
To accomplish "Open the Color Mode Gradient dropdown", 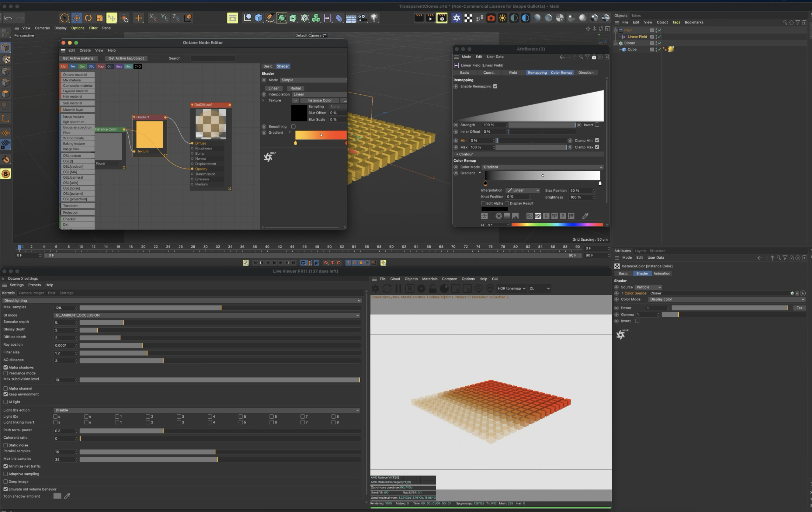I will [542, 167].
